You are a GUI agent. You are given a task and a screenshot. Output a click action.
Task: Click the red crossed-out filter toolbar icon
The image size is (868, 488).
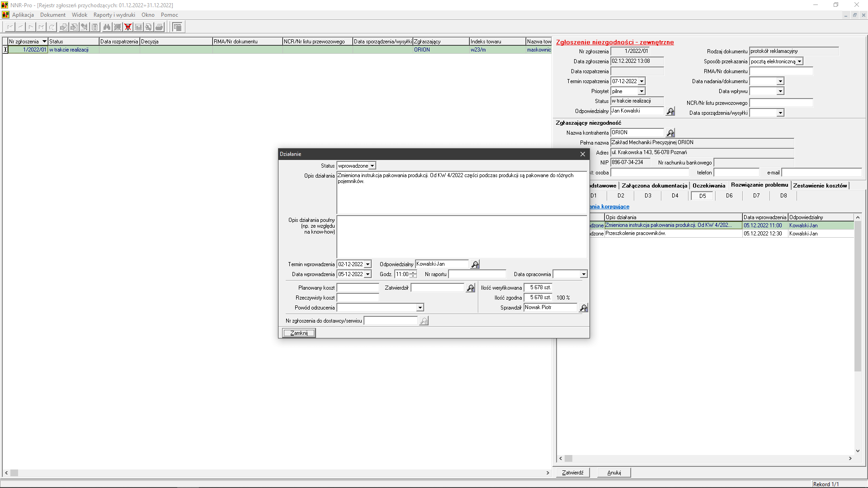click(128, 27)
